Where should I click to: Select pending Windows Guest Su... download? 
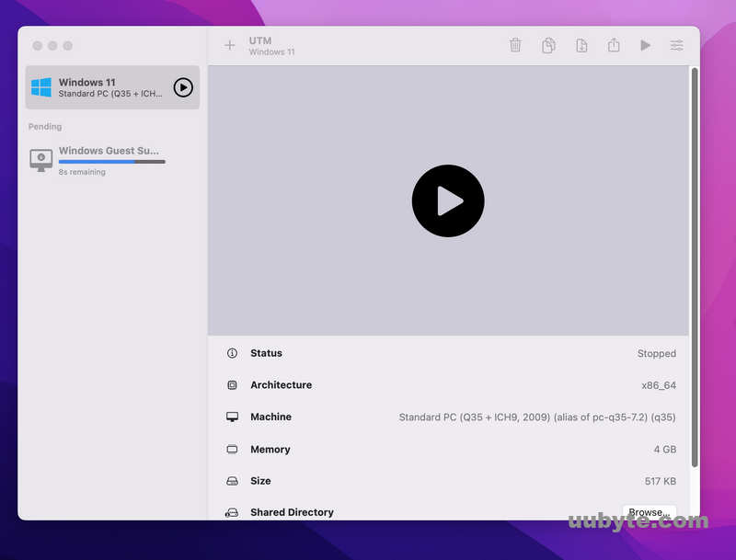point(112,160)
